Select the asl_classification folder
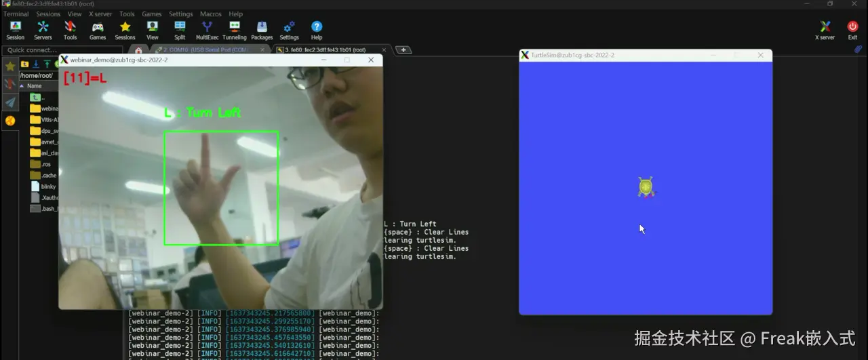868x360 pixels. tap(44, 153)
